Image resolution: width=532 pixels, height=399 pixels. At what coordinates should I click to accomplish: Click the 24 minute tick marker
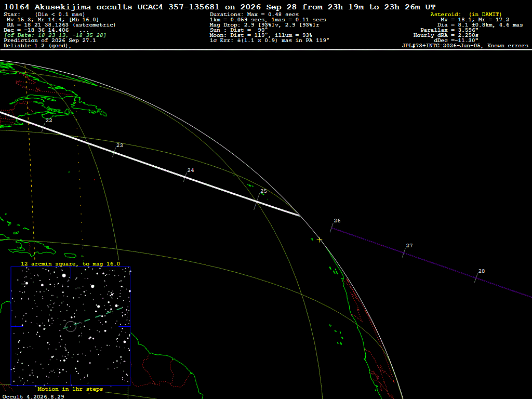coord(185,177)
